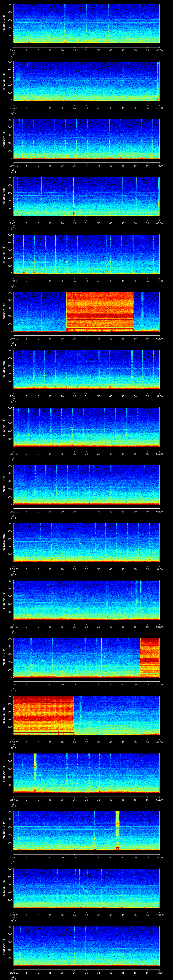
Task: Click the 25-second tick under the 2:47:00 spectrogram
Action: point(74,223)
